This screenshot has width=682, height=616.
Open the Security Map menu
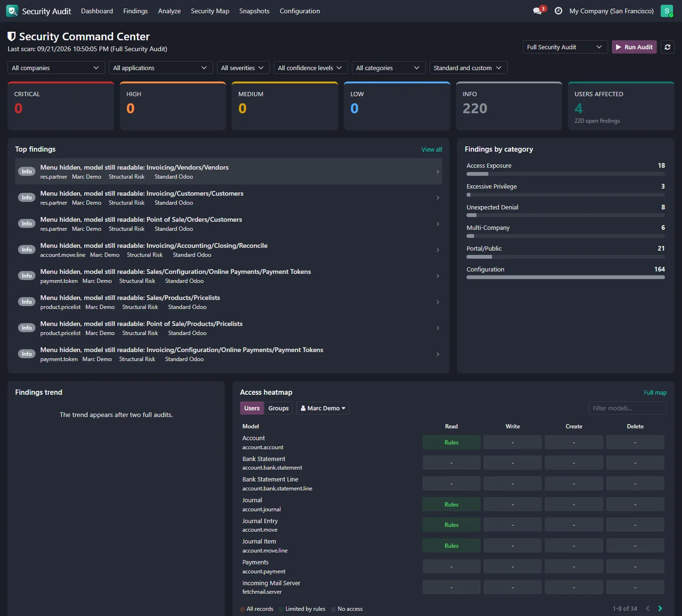coord(210,11)
